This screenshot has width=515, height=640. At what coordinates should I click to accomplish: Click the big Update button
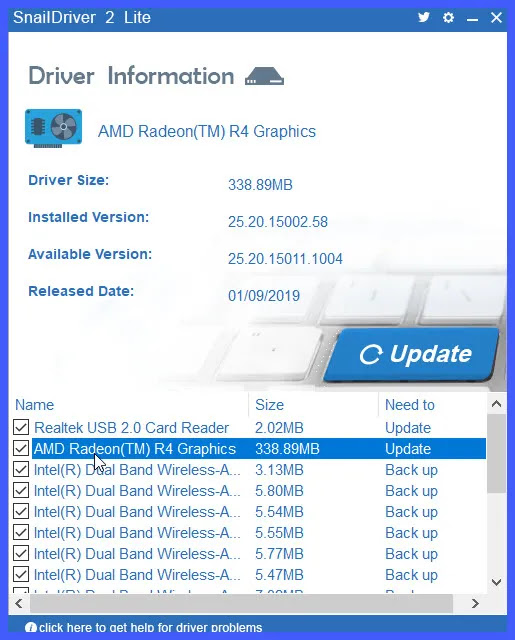click(413, 354)
